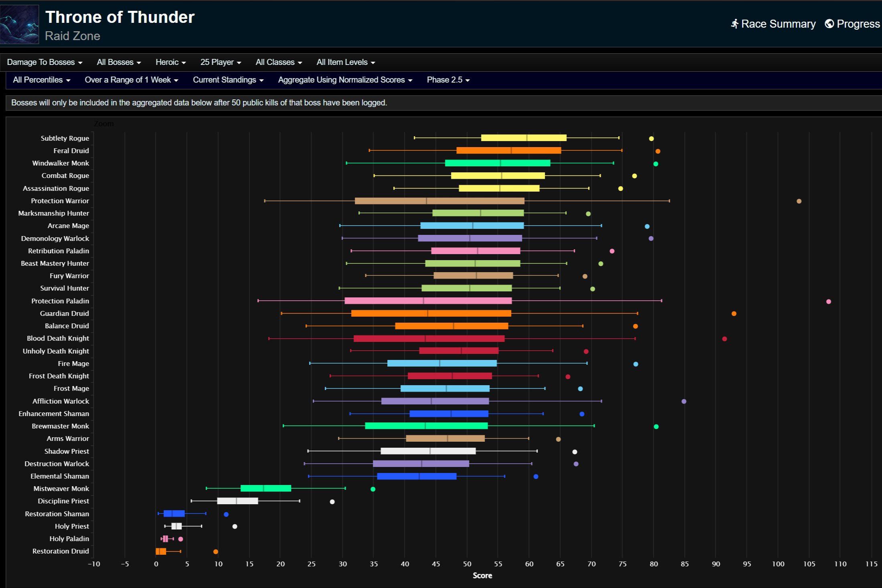
Task: Expand the All Item Levels dropdown
Action: 346,62
